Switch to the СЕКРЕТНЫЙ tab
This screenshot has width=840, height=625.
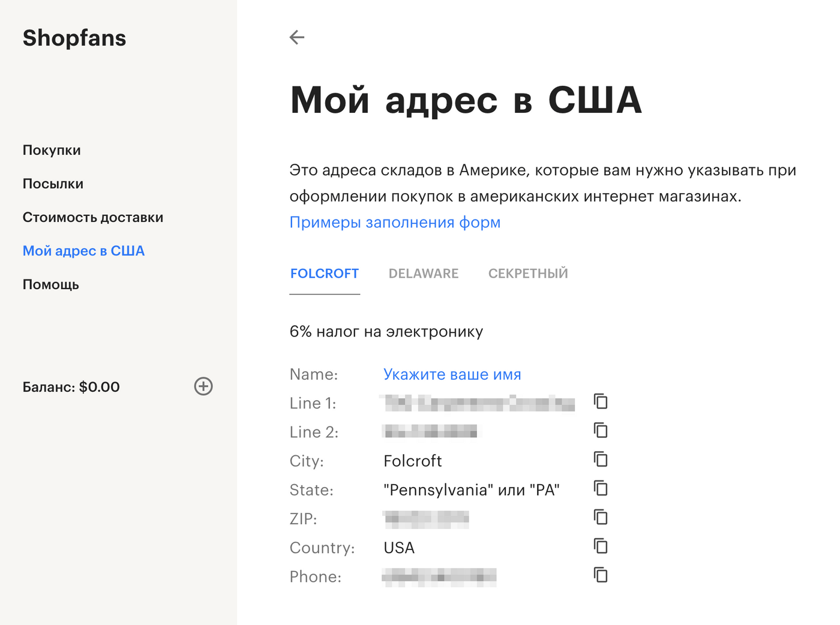pyautogui.click(x=528, y=274)
